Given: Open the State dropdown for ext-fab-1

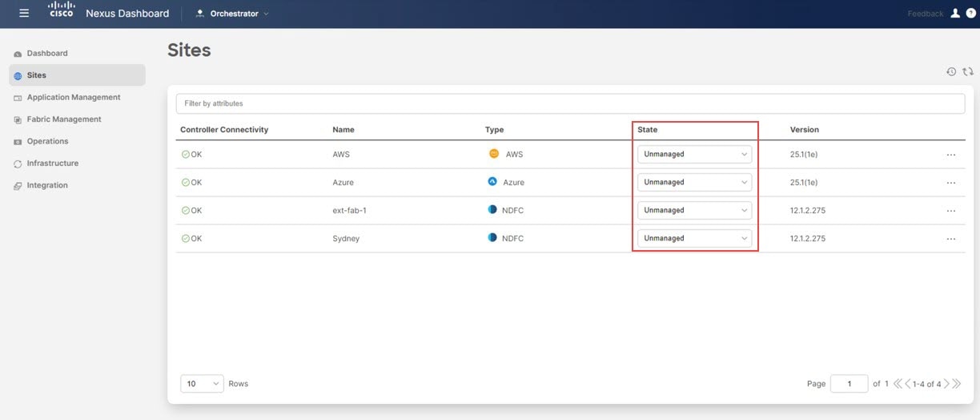Looking at the screenshot, I should coord(694,210).
